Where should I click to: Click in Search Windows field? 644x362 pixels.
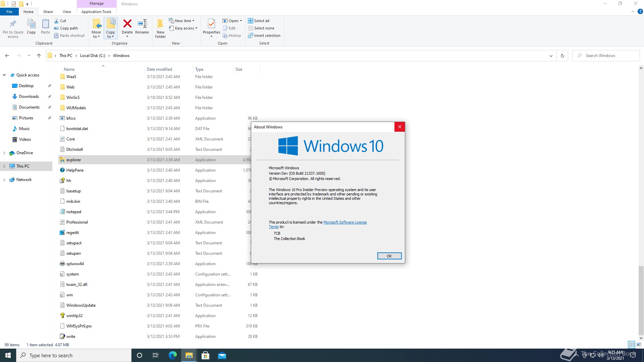(x=606, y=56)
